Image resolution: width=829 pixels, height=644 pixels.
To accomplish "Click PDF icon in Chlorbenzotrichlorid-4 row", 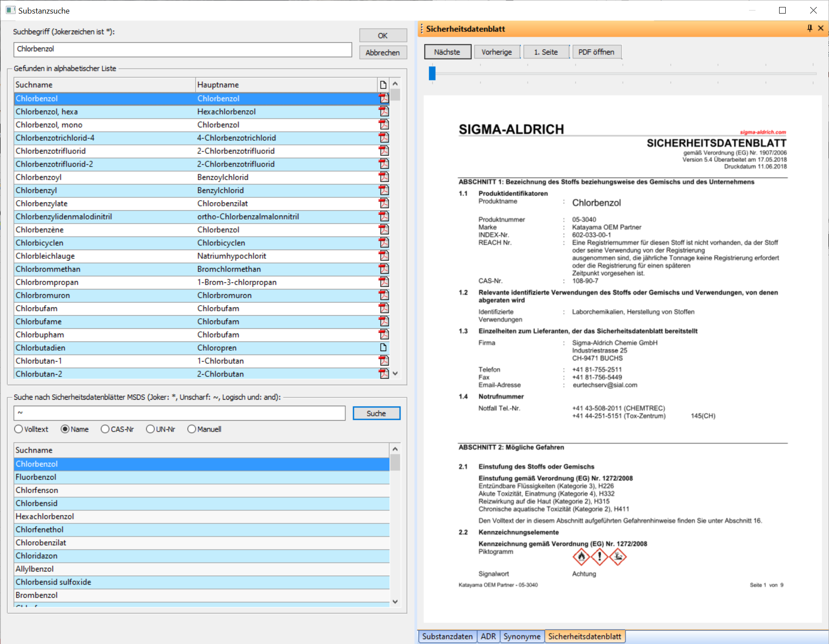I will click(384, 138).
